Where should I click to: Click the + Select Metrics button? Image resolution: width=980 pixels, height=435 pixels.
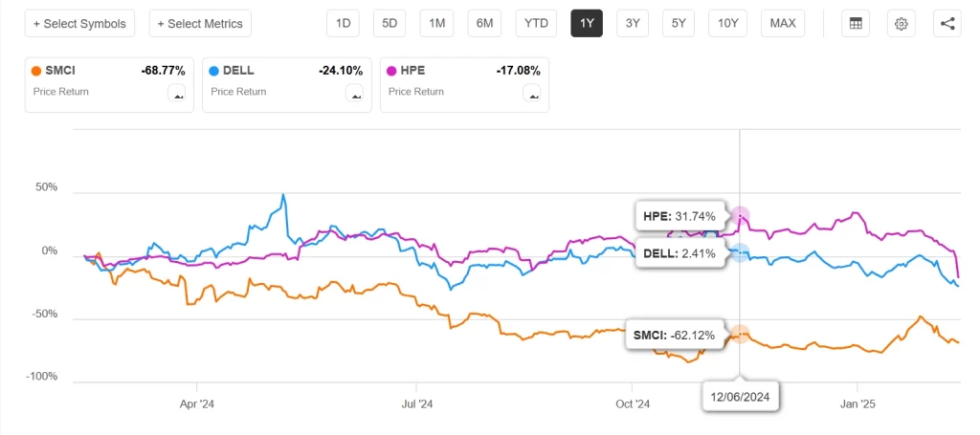pos(200,24)
